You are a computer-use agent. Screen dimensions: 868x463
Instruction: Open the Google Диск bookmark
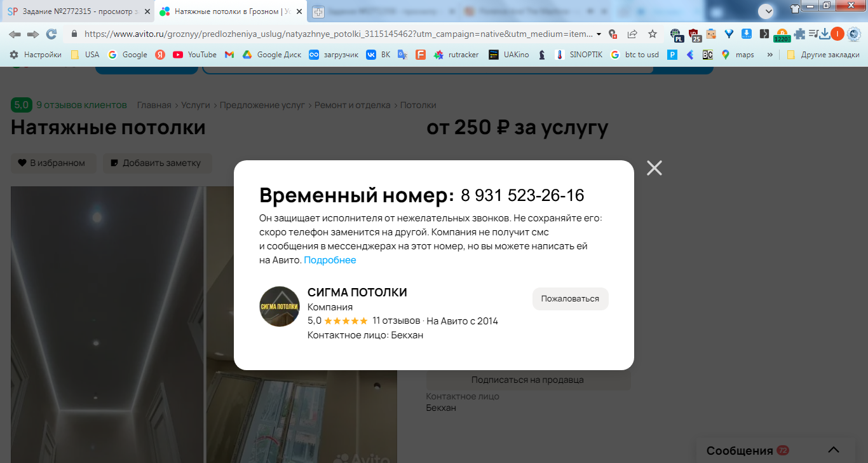coord(271,55)
